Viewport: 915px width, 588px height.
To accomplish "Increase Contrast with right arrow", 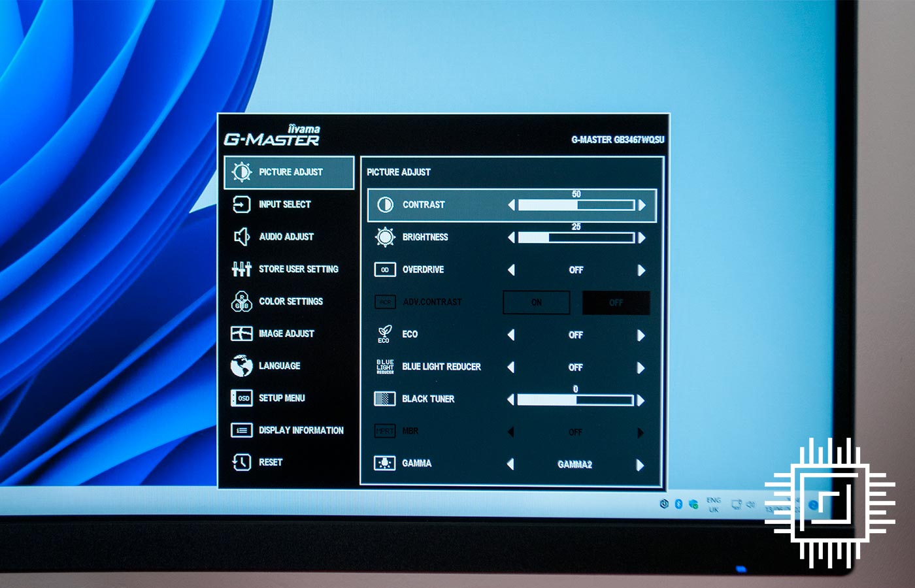I will (642, 205).
